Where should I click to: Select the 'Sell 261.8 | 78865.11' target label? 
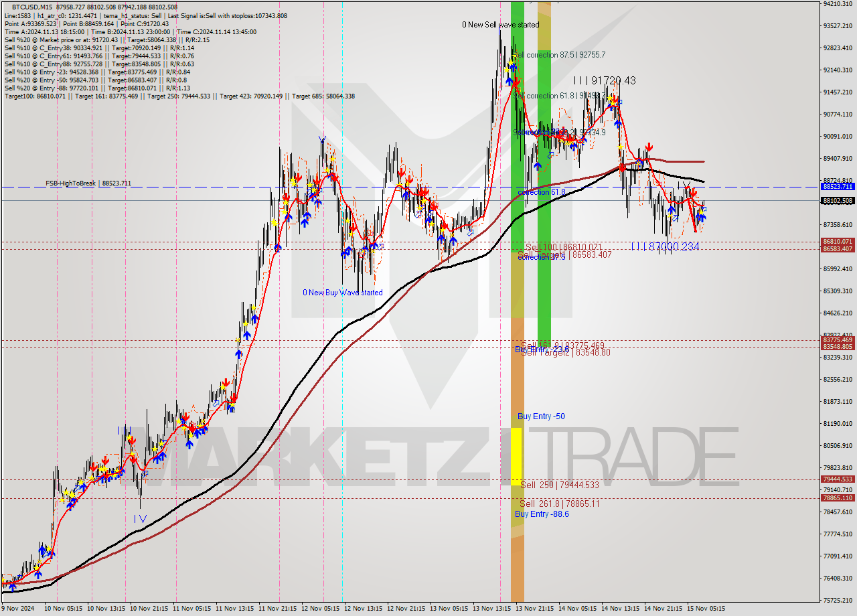pyautogui.click(x=560, y=504)
